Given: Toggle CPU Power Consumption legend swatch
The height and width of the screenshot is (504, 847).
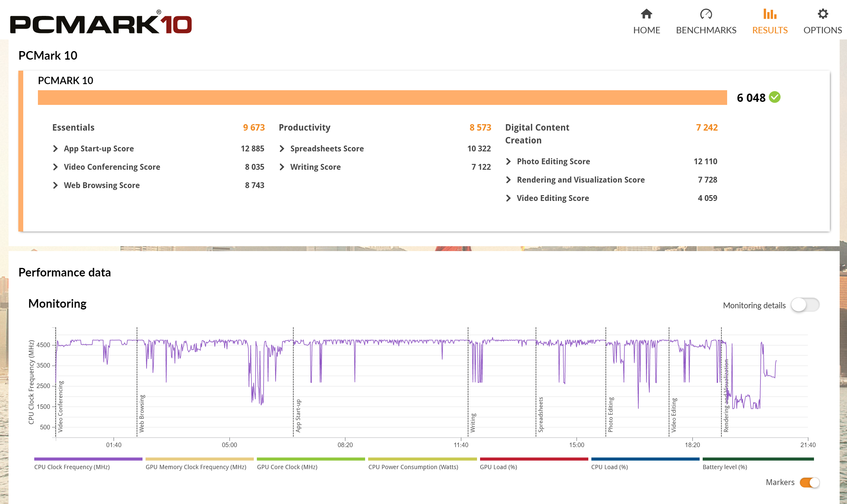Looking at the screenshot, I should coord(422,459).
